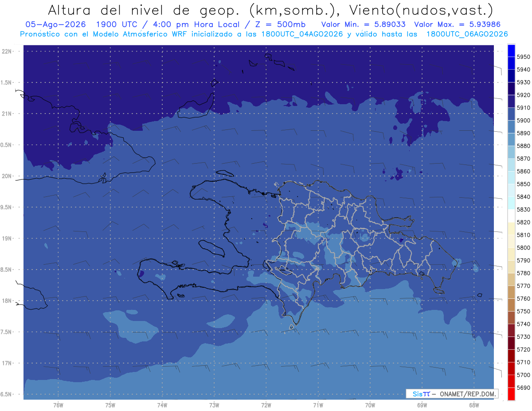The image size is (532, 411).
Task: Click the 20N latitude label
Action: click(7, 176)
